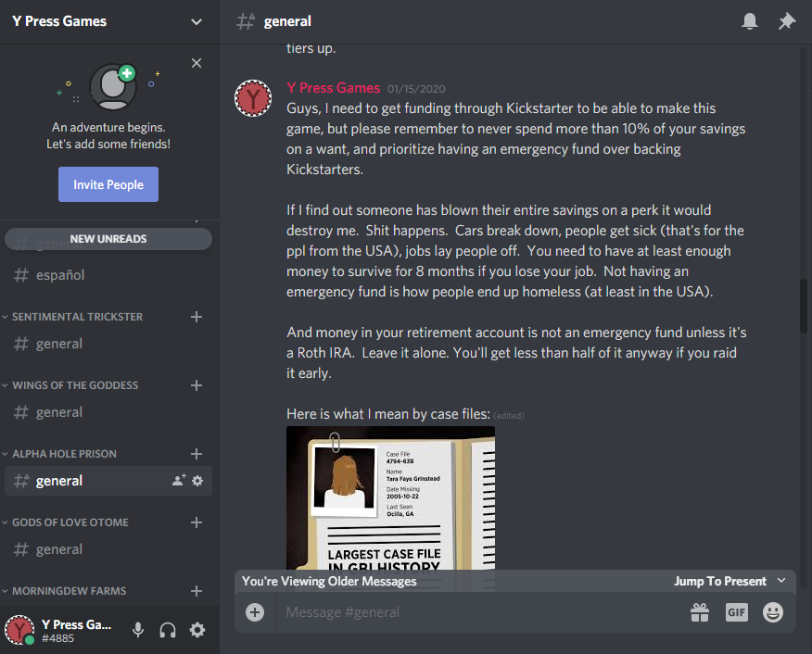The image size is (812, 654).
Task: Edit channel gear on selected general channel
Action: coord(197,481)
